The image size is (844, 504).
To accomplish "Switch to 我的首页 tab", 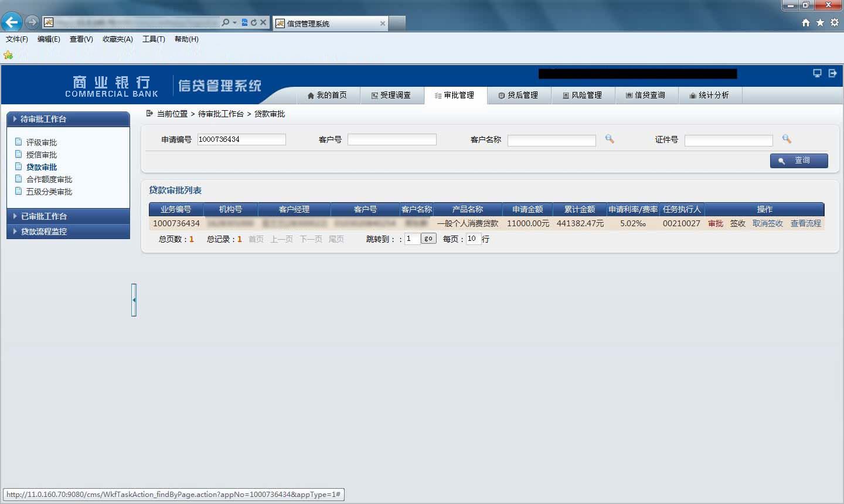I will [x=328, y=95].
